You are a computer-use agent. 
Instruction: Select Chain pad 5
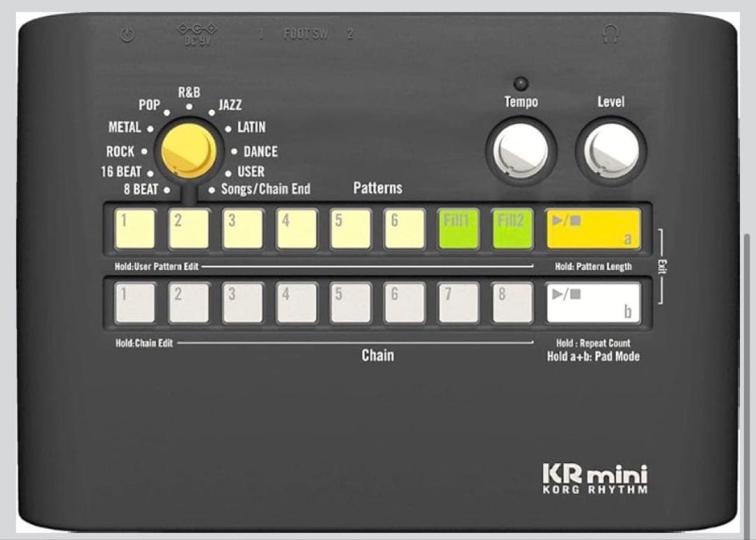pyautogui.click(x=351, y=302)
